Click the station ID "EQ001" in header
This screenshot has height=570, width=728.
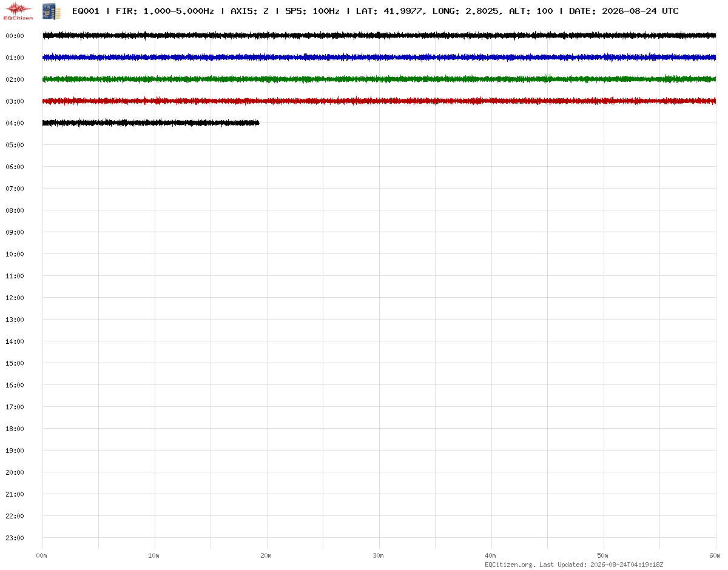(x=86, y=12)
